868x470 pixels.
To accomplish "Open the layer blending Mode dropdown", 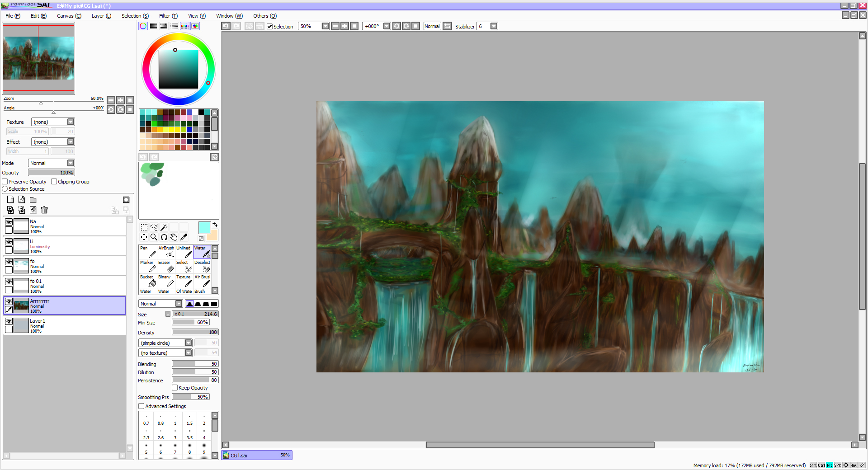I will 71,163.
